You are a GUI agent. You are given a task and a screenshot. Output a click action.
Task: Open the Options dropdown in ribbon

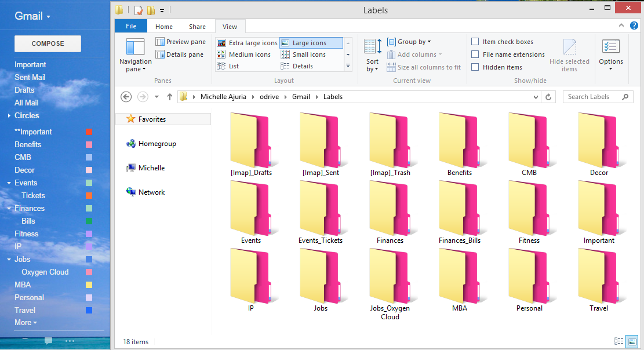pyautogui.click(x=611, y=55)
